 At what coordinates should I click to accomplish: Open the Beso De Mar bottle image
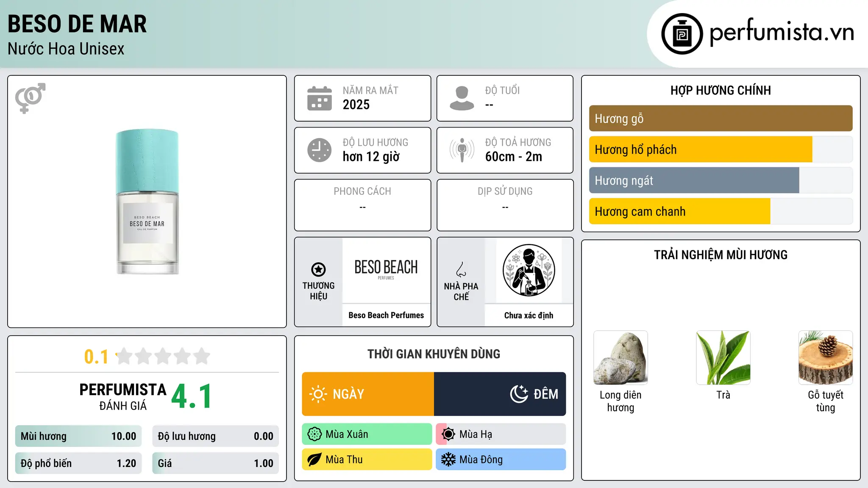click(x=147, y=202)
